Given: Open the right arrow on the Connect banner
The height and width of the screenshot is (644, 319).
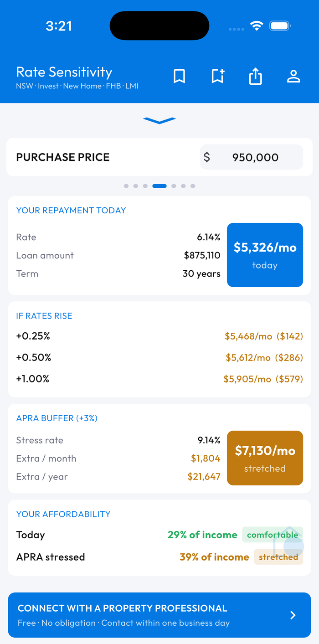Looking at the screenshot, I should [293, 615].
